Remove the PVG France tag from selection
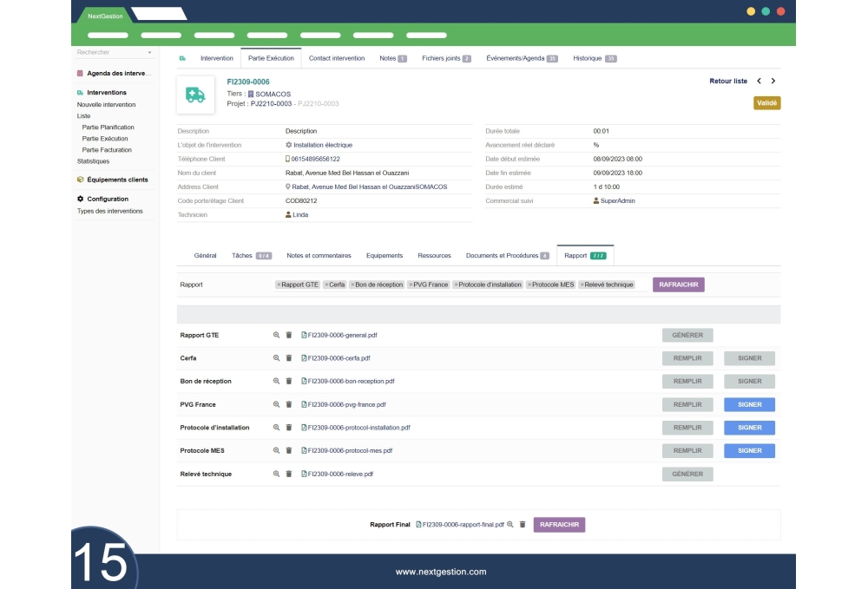The image size is (868, 589). [x=411, y=285]
